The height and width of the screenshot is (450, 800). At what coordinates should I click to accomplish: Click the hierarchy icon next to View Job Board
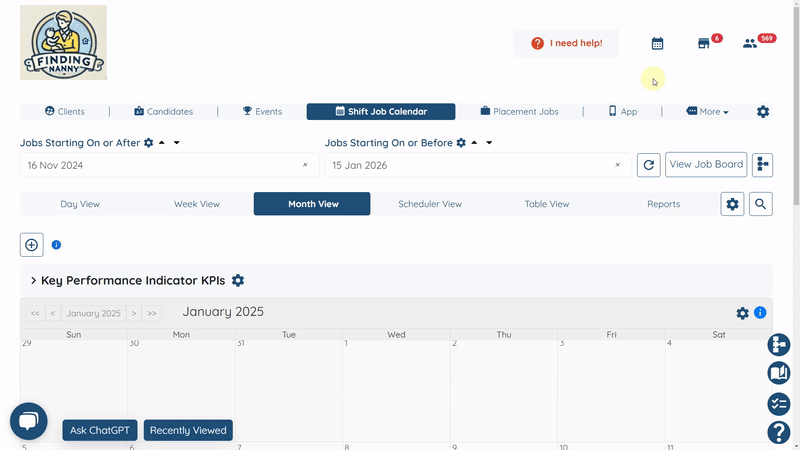tap(762, 164)
